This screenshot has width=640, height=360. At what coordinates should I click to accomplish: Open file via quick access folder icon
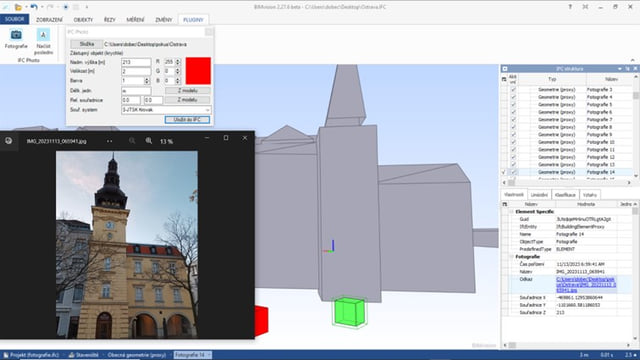tap(18, 7)
